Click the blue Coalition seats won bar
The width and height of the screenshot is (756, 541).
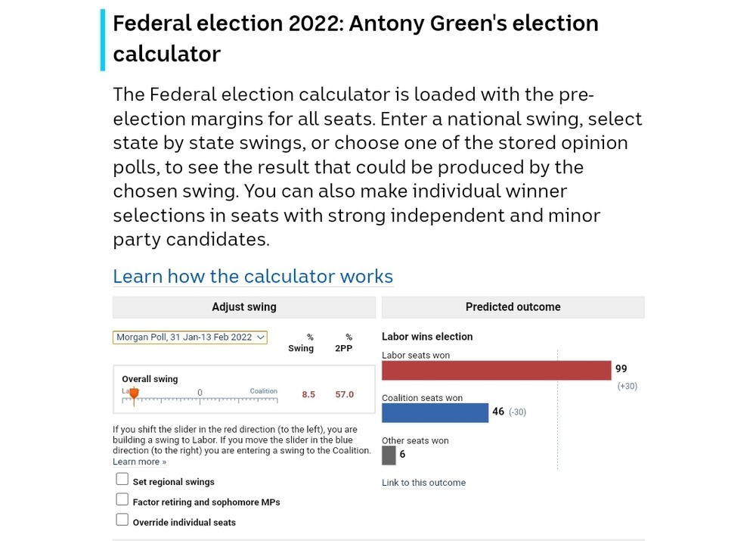click(x=435, y=412)
